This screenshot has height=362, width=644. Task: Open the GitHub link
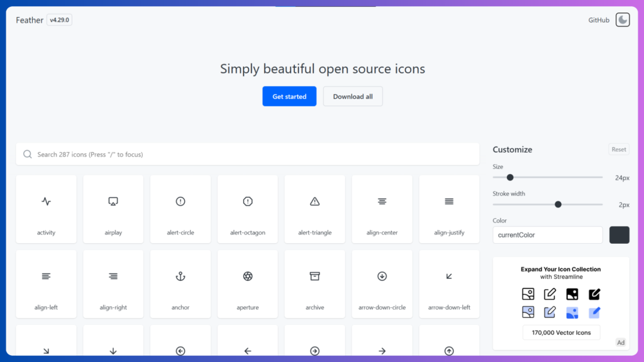point(598,19)
